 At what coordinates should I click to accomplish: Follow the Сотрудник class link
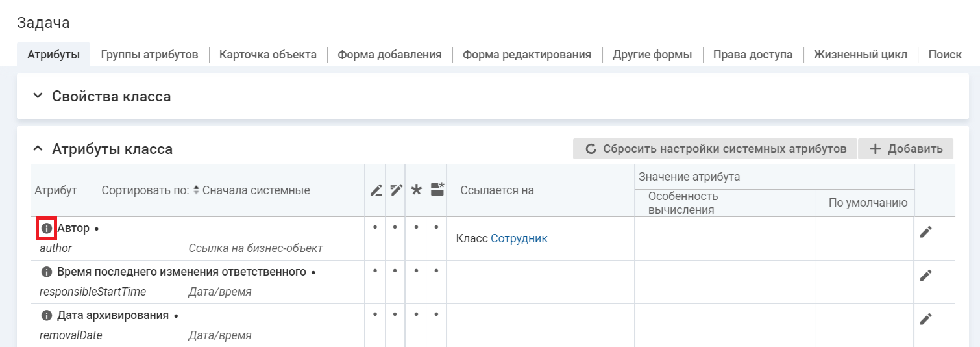click(x=519, y=238)
